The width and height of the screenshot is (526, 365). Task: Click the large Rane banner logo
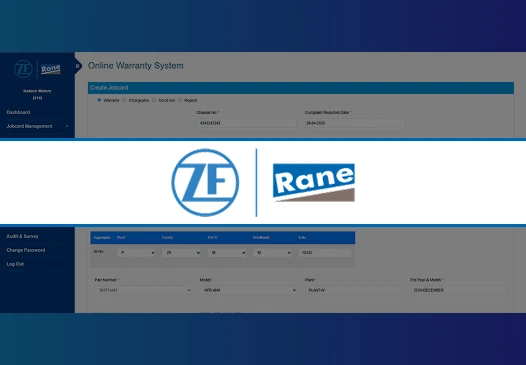point(314,182)
